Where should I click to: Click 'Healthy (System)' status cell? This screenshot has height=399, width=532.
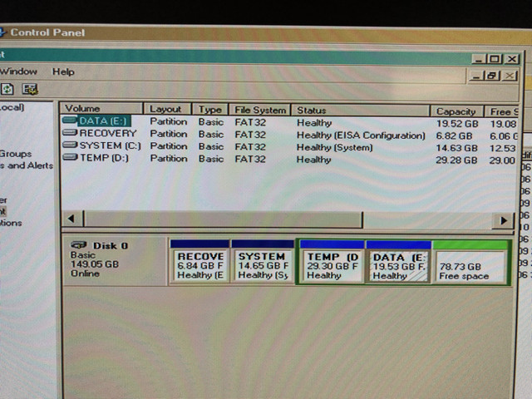pyautogui.click(x=334, y=148)
